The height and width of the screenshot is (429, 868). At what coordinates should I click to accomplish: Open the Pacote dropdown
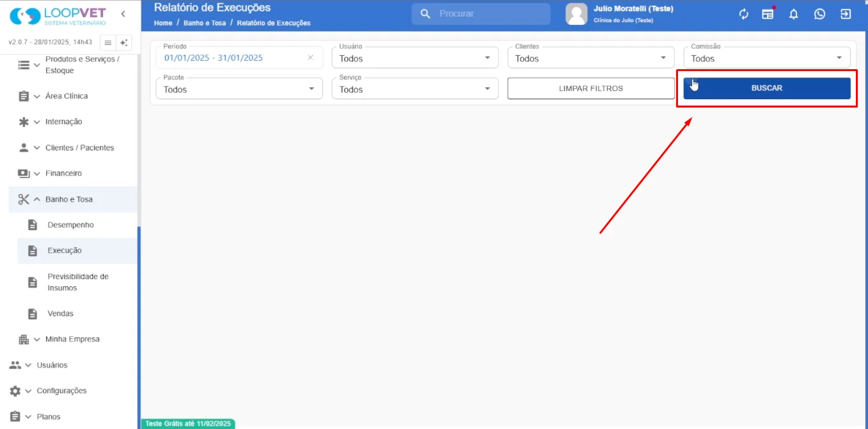click(239, 88)
